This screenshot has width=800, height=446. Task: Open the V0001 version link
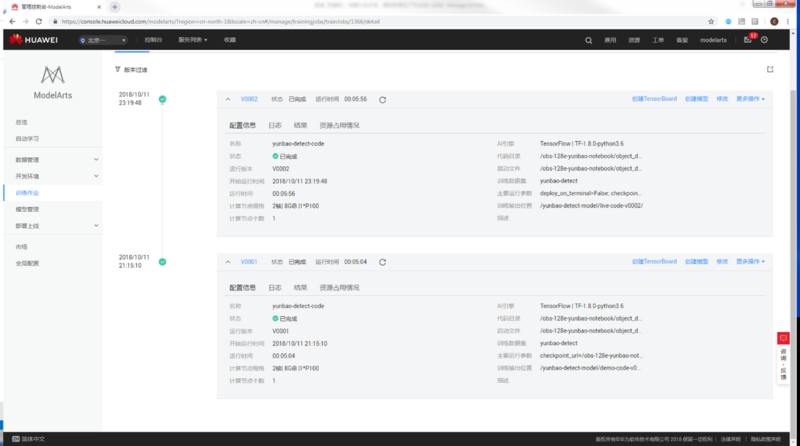tap(249, 262)
